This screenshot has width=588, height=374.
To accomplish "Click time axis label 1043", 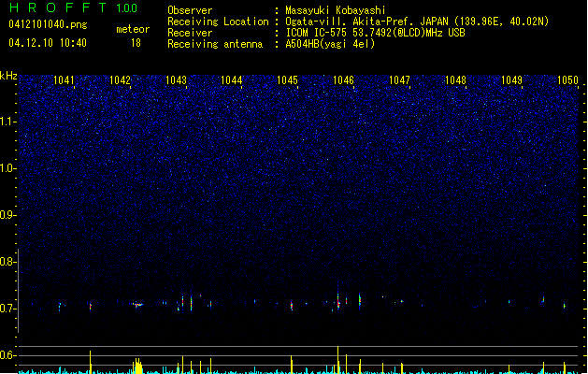I will [176, 80].
